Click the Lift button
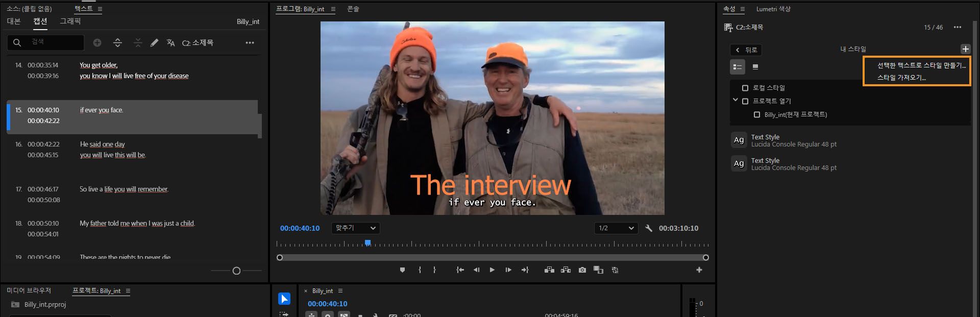Screen dimensions: 980x317 point(549,270)
